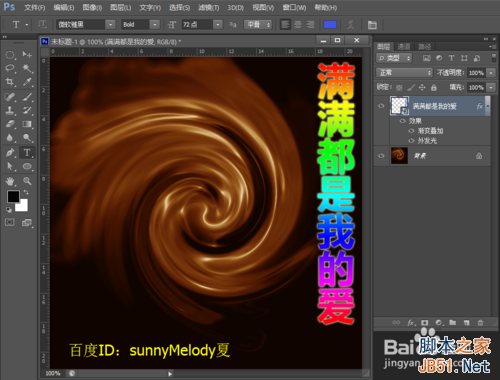Screen dimensions: 500x380
Task: Select the Pen tool
Action: click(10, 153)
